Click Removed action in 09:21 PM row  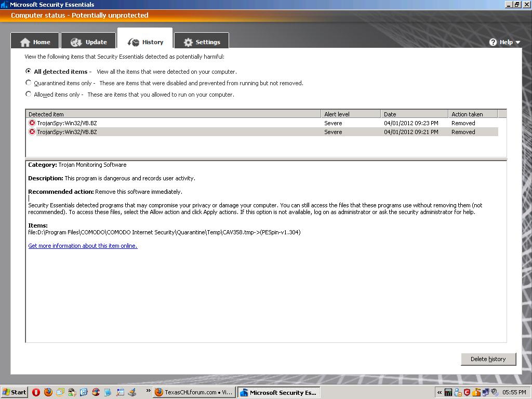point(463,132)
